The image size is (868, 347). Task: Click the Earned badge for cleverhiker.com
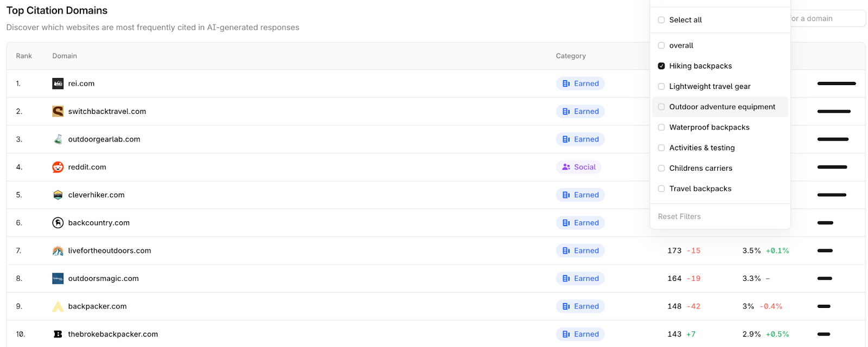pos(580,195)
